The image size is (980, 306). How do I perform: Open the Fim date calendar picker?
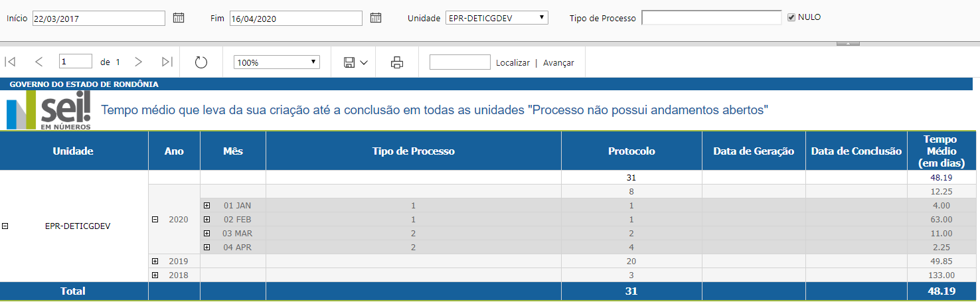click(376, 18)
